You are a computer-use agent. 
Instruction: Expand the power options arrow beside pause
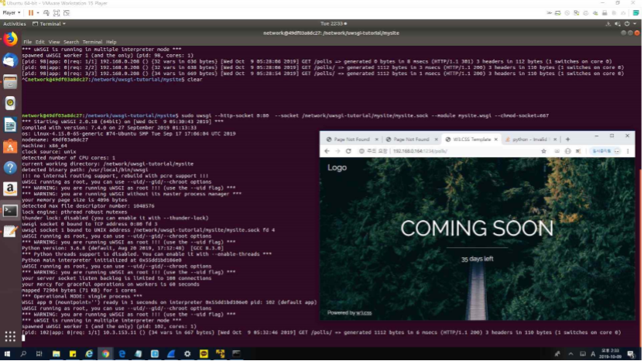pyautogui.click(x=38, y=12)
